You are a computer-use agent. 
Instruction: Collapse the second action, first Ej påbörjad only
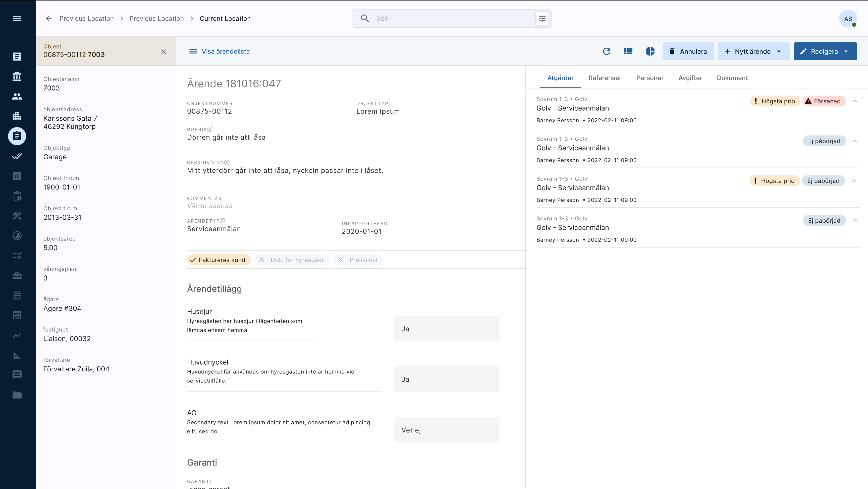855,141
